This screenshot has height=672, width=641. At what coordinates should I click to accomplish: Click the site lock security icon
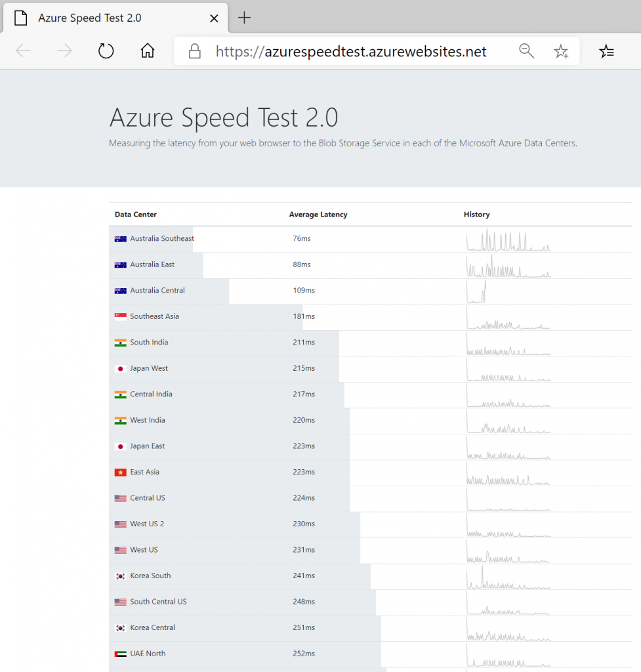(194, 51)
